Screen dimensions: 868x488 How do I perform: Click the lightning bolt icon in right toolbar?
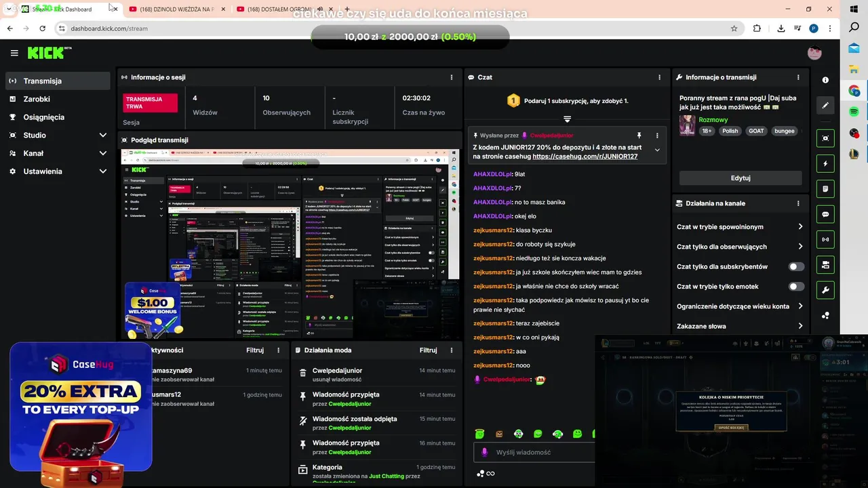[825, 163]
